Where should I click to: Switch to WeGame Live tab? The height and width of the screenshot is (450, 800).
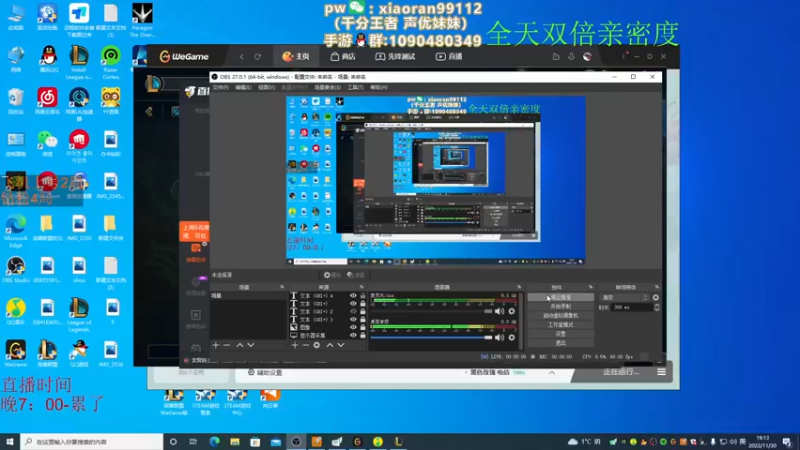tap(448, 57)
